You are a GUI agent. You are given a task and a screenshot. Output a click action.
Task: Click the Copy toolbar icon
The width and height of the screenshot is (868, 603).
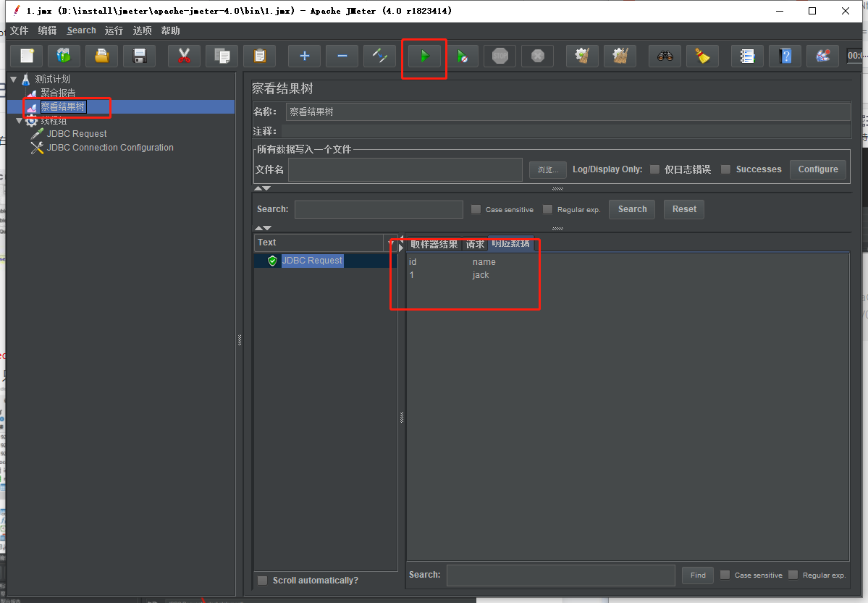(222, 56)
